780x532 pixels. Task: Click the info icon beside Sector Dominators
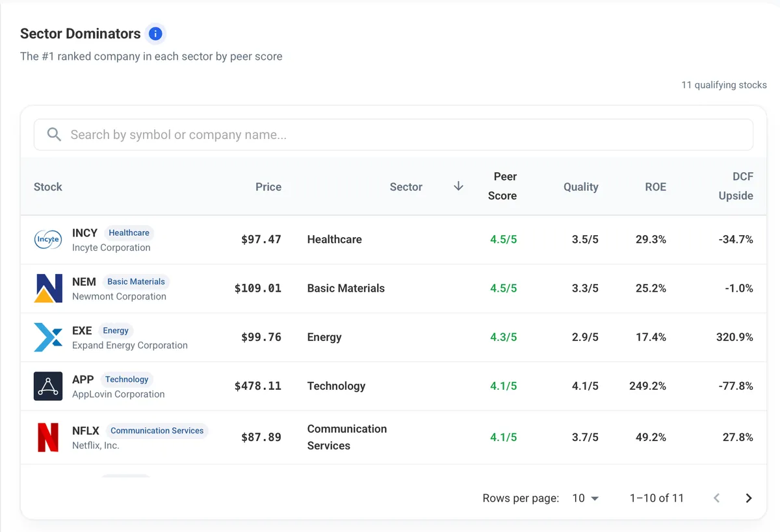[x=155, y=33]
